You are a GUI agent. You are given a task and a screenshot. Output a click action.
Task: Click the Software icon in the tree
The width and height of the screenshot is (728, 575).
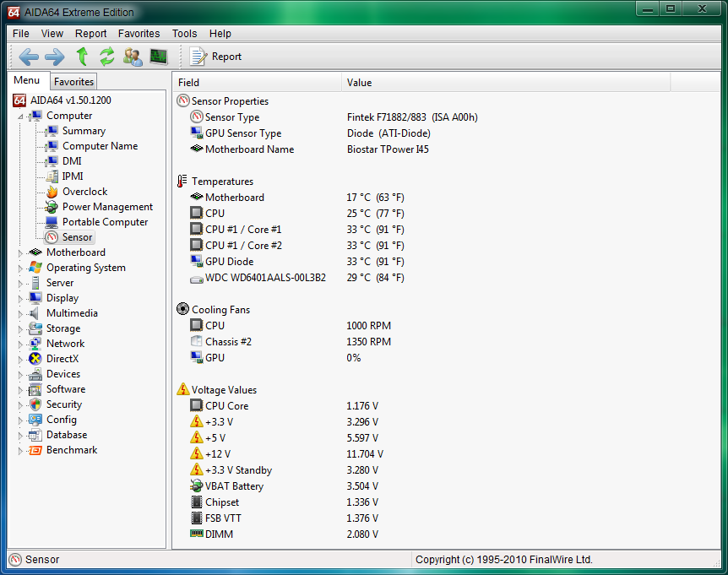click(x=35, y=389)
